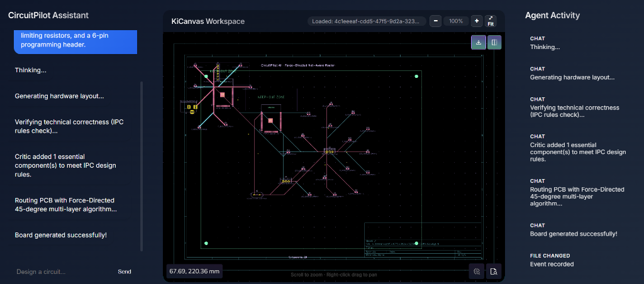Click the chat panel scrollbar
This screenshot has height=284, width=644.
click(x=142, y=167)
